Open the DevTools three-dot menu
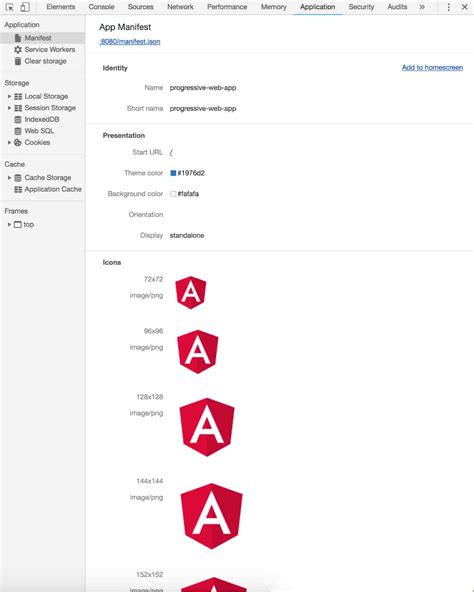The image size is (474, 592). coord(448,7)
